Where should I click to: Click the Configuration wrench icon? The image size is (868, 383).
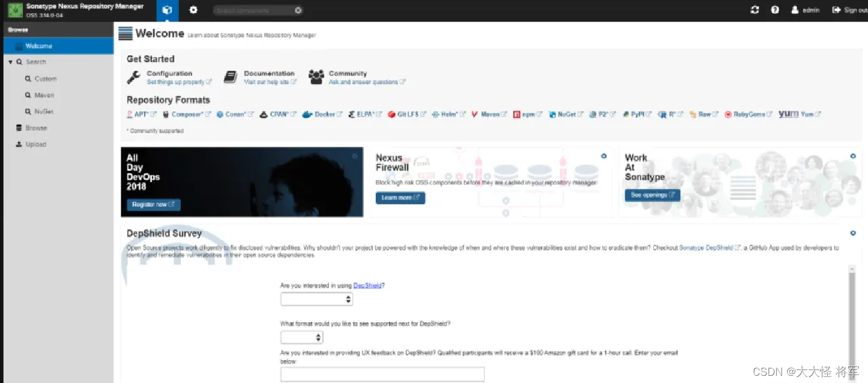[134, 77]
